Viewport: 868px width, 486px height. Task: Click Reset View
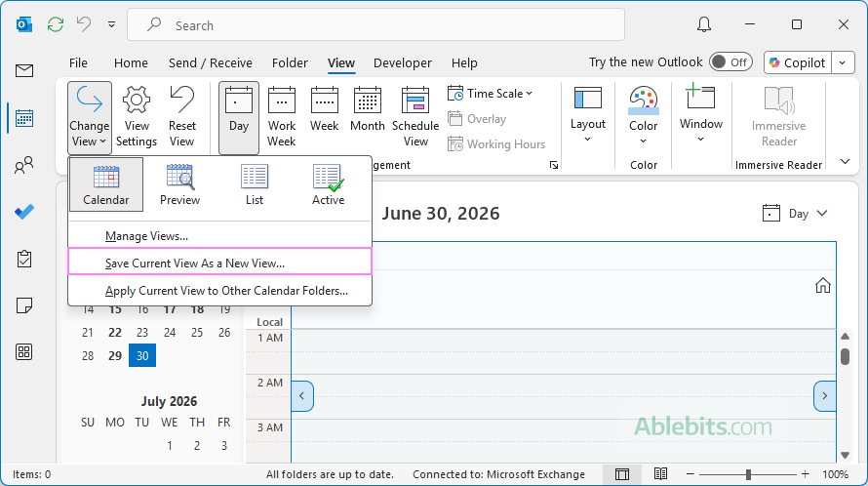pyautogui.click(x=181, y=117)
